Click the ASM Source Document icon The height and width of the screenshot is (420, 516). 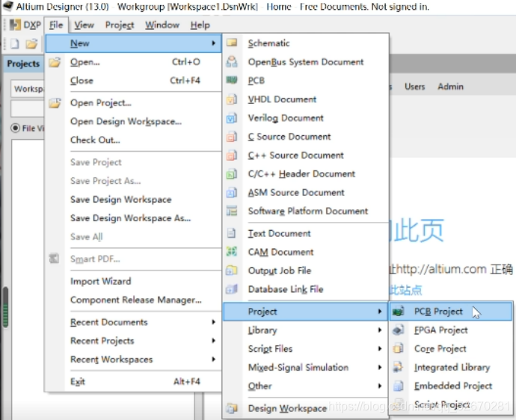(x=232, y=192)
